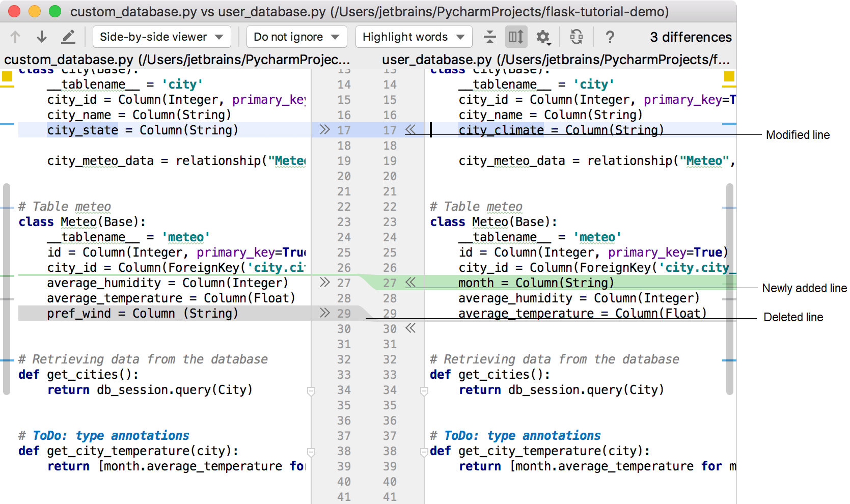Click the 3 differences counter
Screen dimensions: 850x504
(x=691, y=37)
